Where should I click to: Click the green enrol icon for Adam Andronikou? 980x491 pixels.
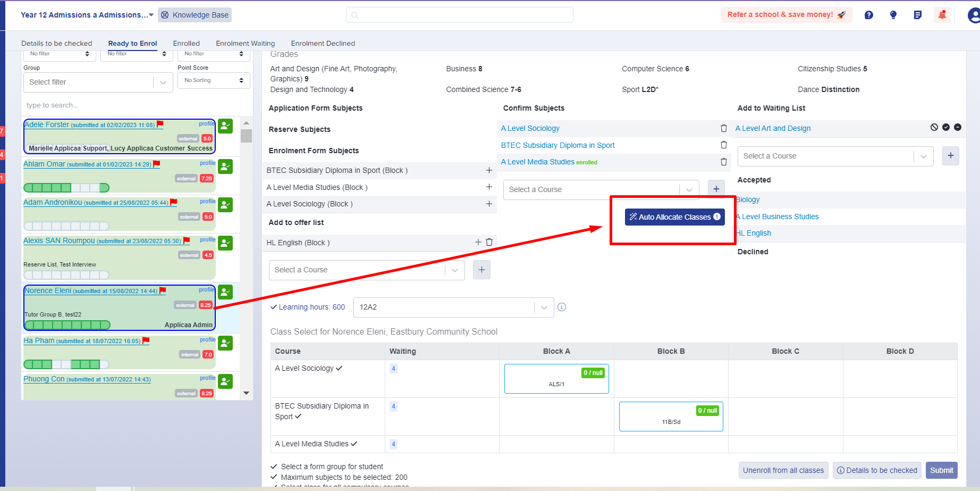point(225,205)
